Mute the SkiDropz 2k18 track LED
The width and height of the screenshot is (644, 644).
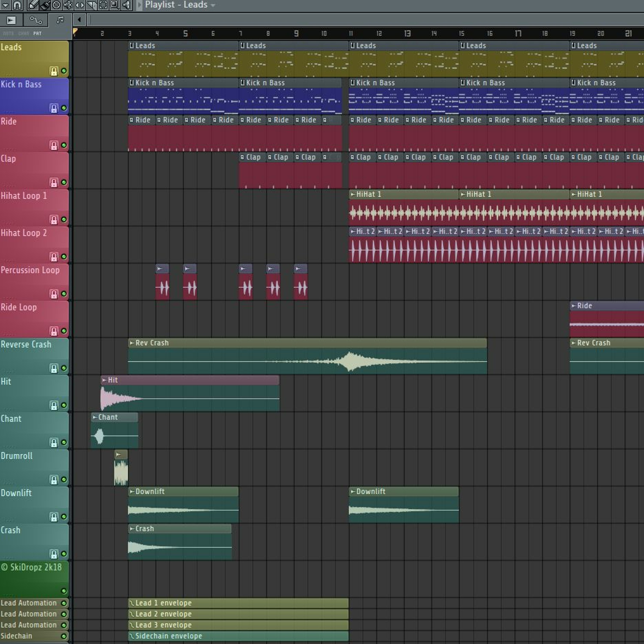(64, 591)
